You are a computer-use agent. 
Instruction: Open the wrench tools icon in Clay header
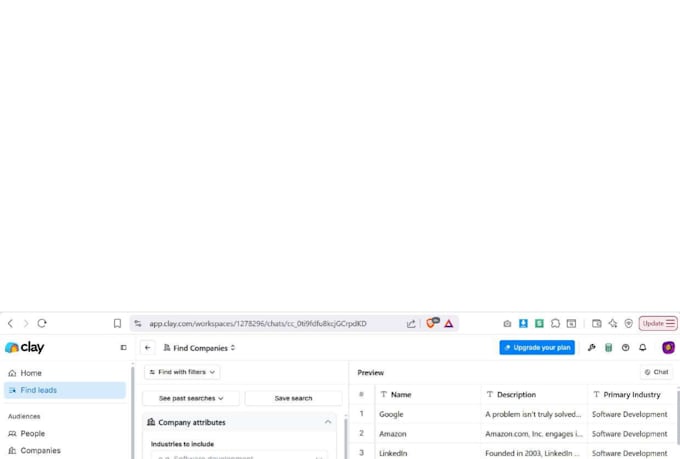pyautogui.click(x=592, y=348)
